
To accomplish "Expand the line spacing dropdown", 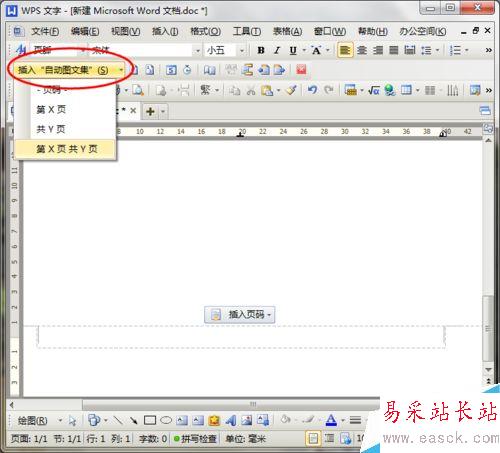I will [437, 50].
